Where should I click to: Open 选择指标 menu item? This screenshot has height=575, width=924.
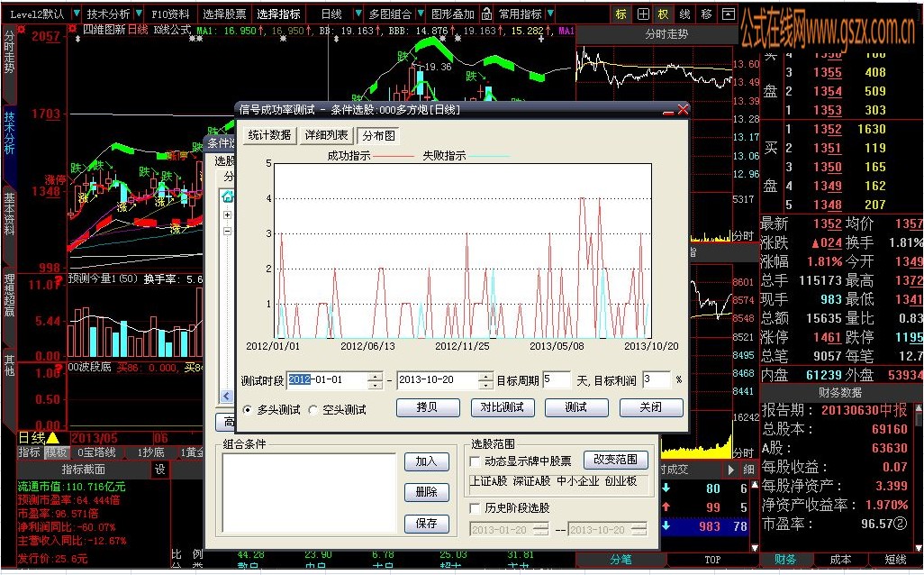278,14
